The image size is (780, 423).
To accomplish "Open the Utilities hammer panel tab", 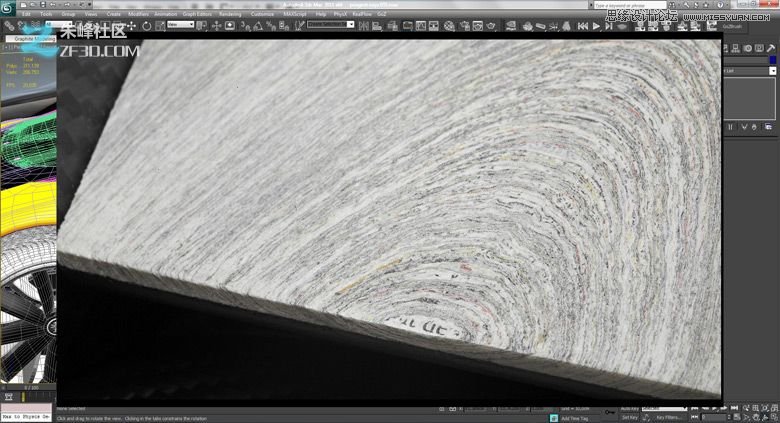I will pos(771,48).
